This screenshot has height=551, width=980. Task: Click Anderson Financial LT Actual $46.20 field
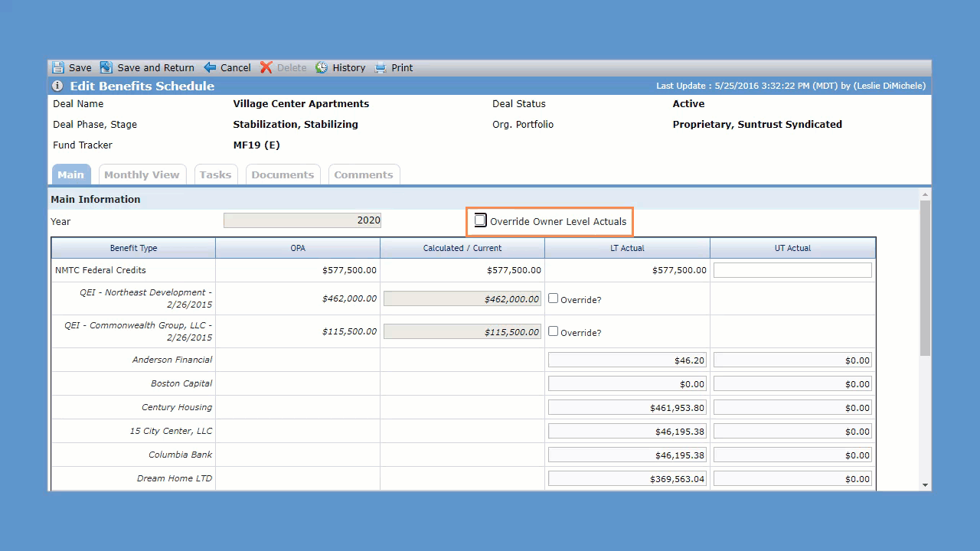[627, 360]
